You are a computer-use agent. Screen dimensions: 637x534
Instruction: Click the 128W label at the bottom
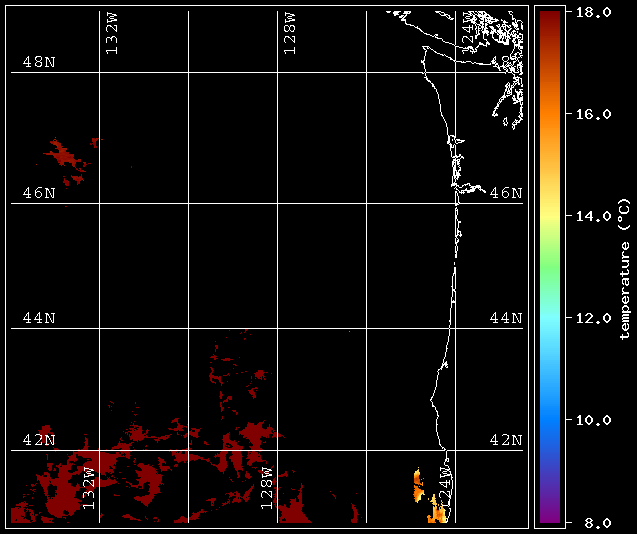coord(267,488)
